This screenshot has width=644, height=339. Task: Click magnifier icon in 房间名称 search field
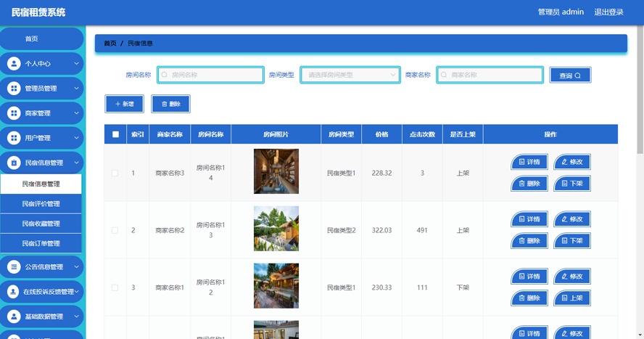(165, 75)
